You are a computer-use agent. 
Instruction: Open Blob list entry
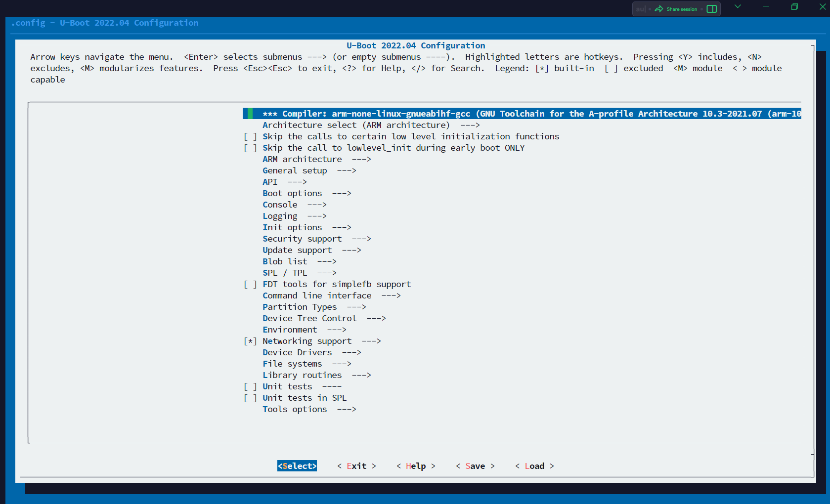tap(299, 262)
